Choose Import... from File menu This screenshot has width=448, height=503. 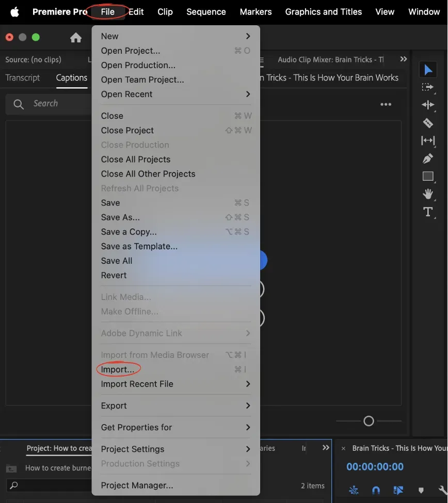click(175, 370)
